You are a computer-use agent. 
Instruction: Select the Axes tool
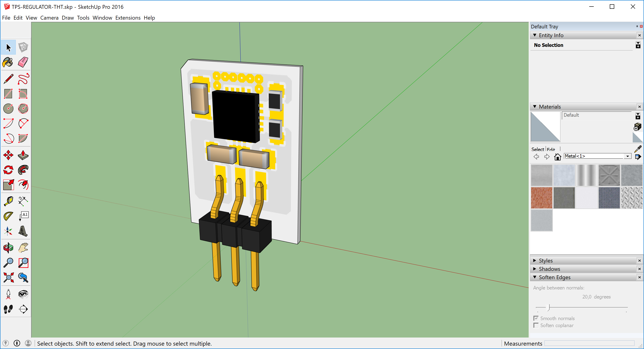point(8,231)
